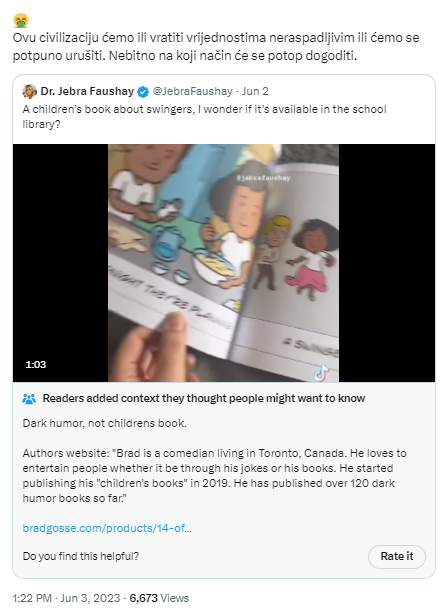Viewport: 440px width, 615px height.
Task: Click the 'Readers added context' heading
Action: coord(204,398)
